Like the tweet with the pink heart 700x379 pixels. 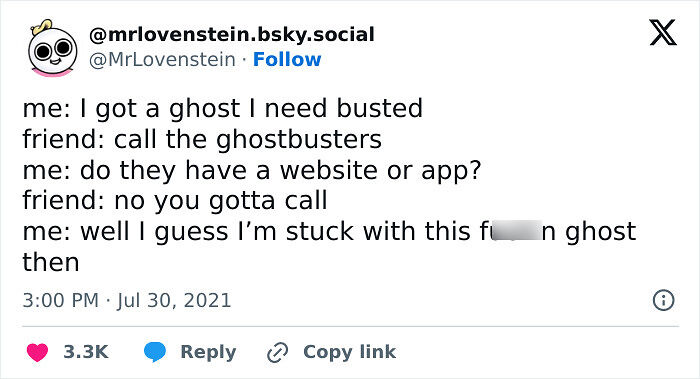(38, 352)
